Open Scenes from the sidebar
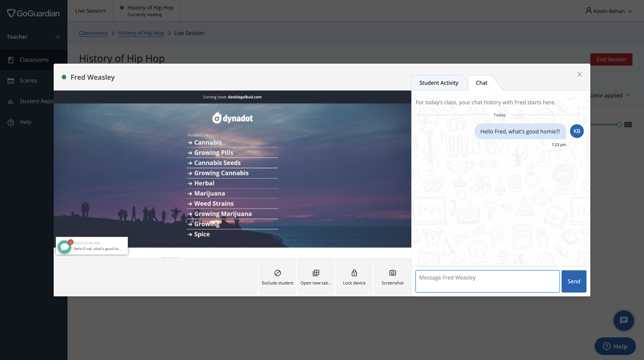The width and height of the screenshot is (644, 360). (x=28, y=81)
